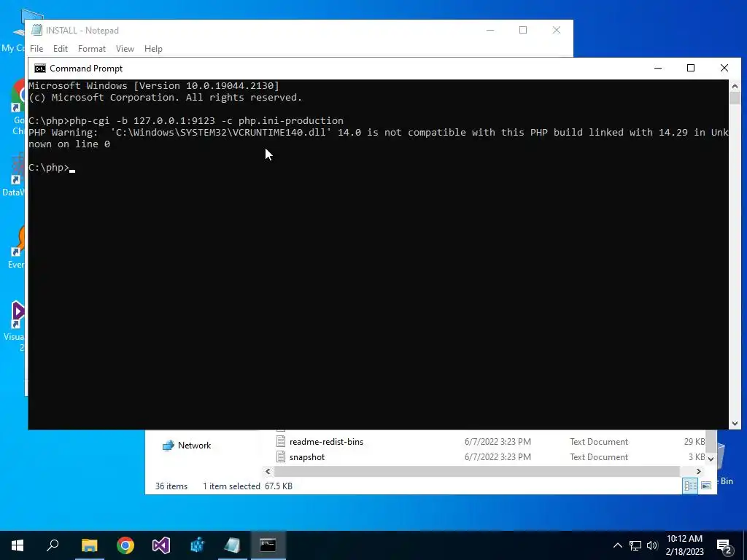Maximize the Command Prompt window
The height and width of the screenshot is (560, 747).
(x=691, y=68)
